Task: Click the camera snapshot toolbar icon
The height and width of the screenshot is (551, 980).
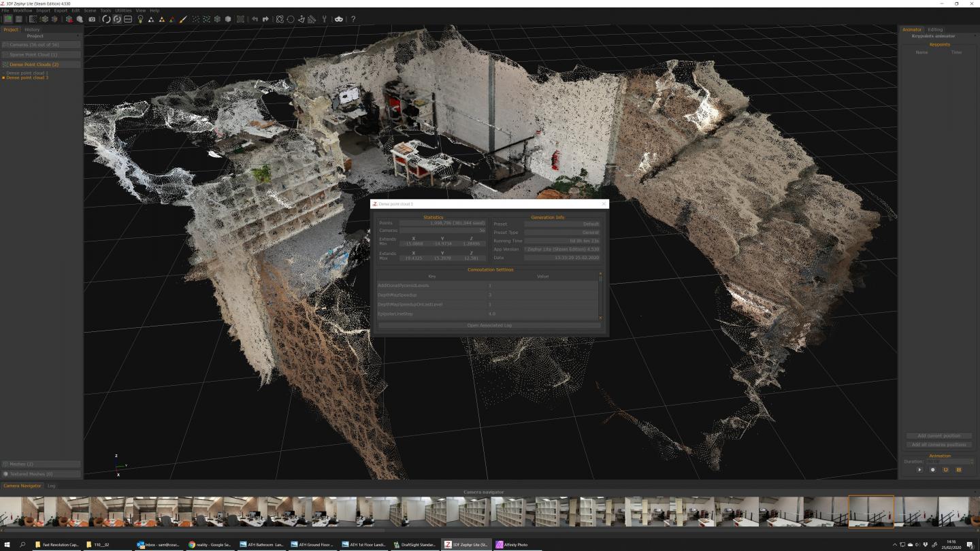Action: tap(92, 19)
